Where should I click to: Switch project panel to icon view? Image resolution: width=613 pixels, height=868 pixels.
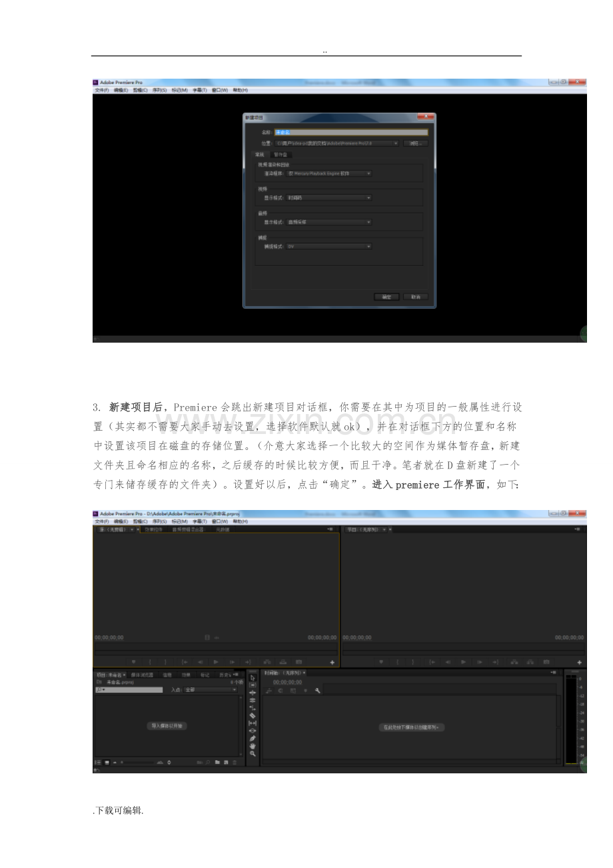pos(107,762)
